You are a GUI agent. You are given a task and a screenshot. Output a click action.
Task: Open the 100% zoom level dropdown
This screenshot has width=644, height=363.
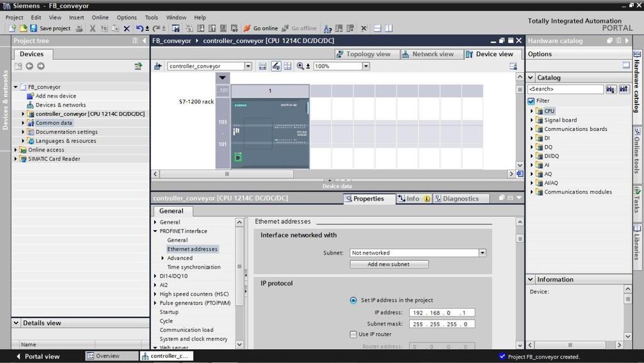366,66
